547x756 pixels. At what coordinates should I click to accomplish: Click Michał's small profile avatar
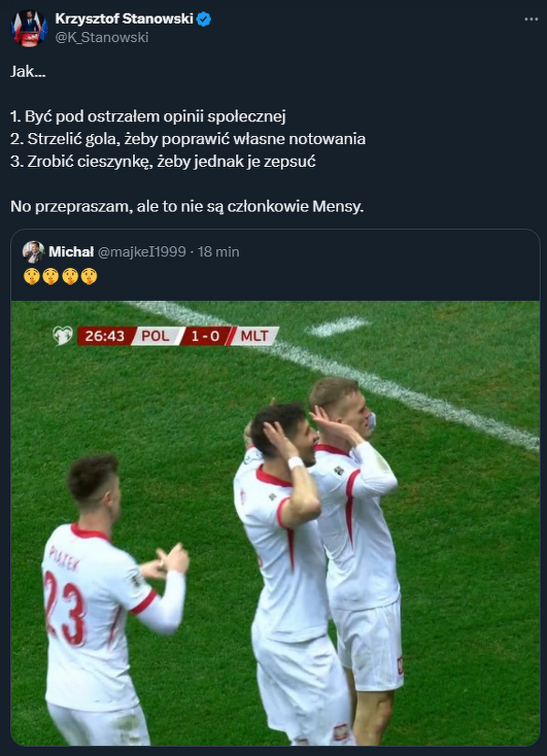(x=33, y=252)
